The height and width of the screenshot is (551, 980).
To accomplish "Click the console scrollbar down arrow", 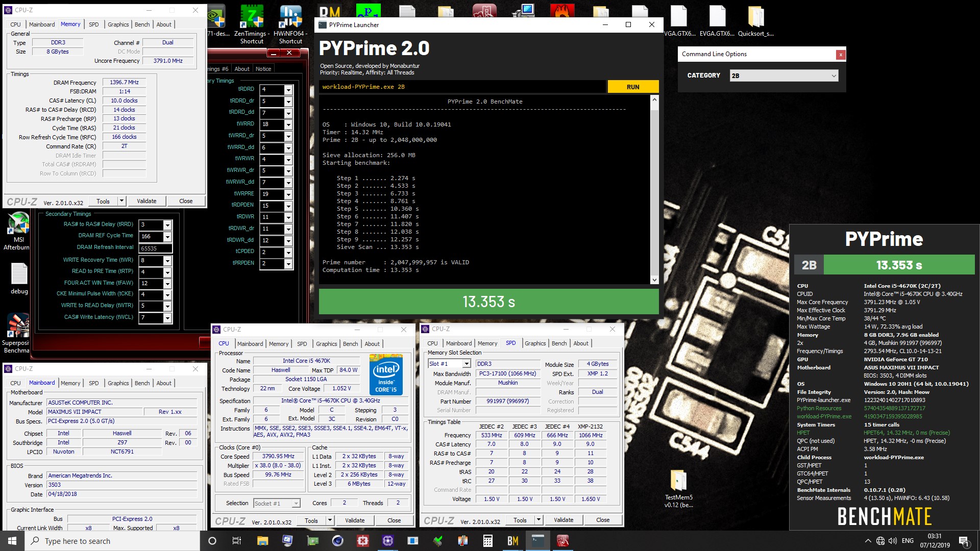I will point(654,280).
